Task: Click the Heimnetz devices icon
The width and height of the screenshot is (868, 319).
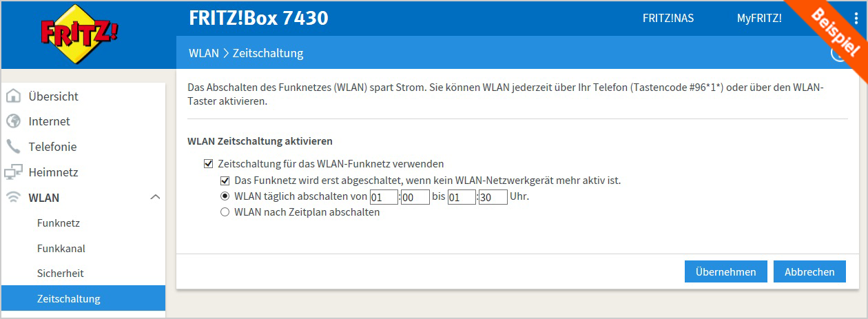Action: pos(13,172)
